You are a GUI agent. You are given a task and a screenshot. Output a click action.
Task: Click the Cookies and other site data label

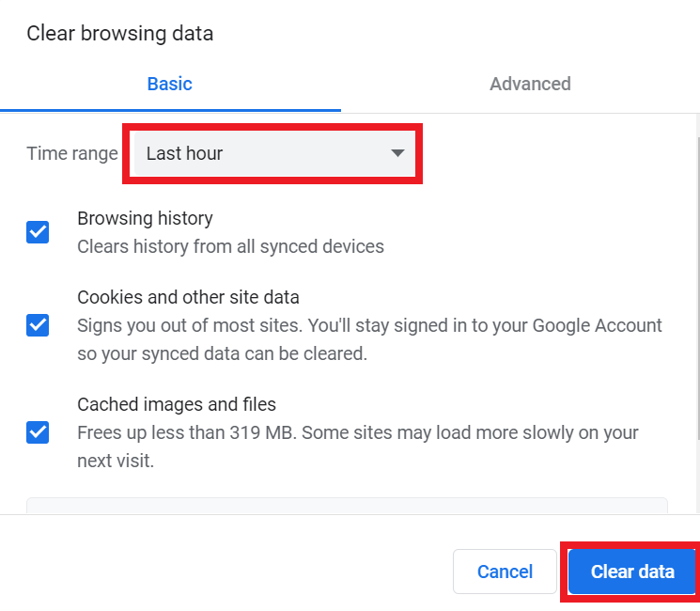coord(188,297)
